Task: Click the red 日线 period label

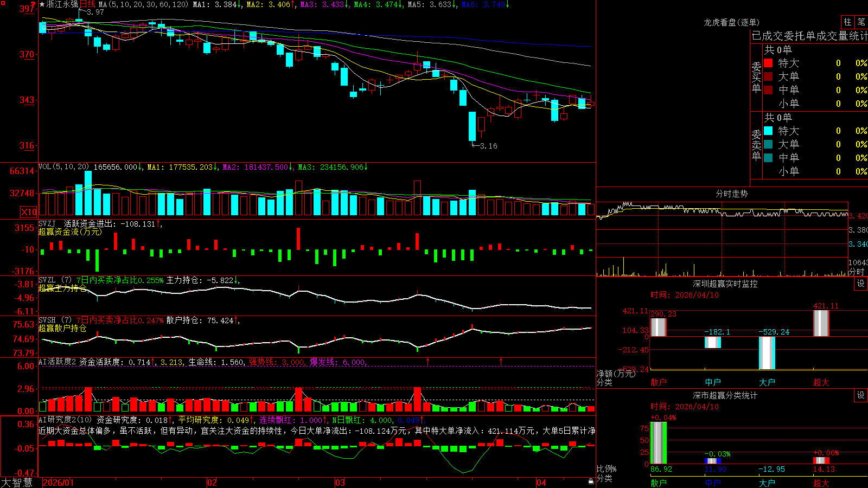Action: coord(87,4)
